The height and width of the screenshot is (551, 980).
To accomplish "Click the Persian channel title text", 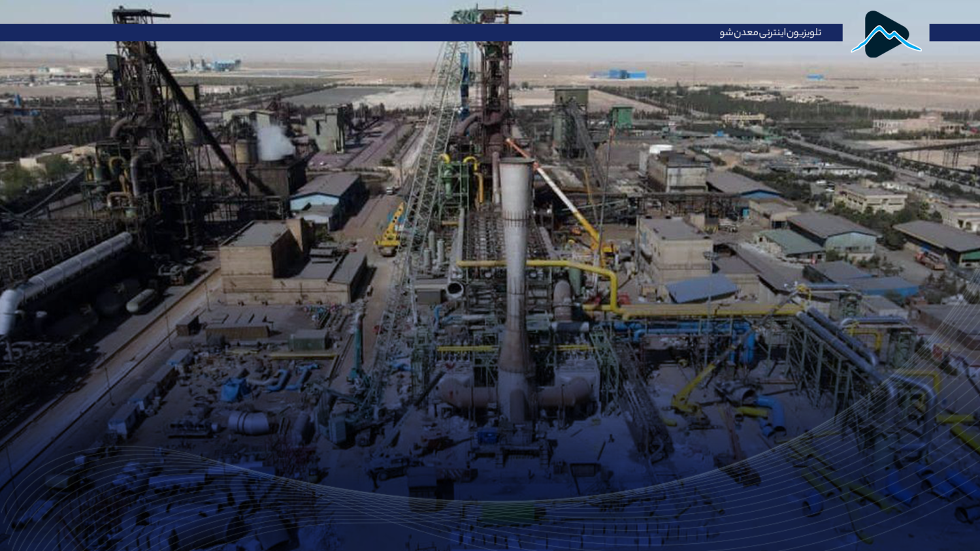I will click(770, 33).
